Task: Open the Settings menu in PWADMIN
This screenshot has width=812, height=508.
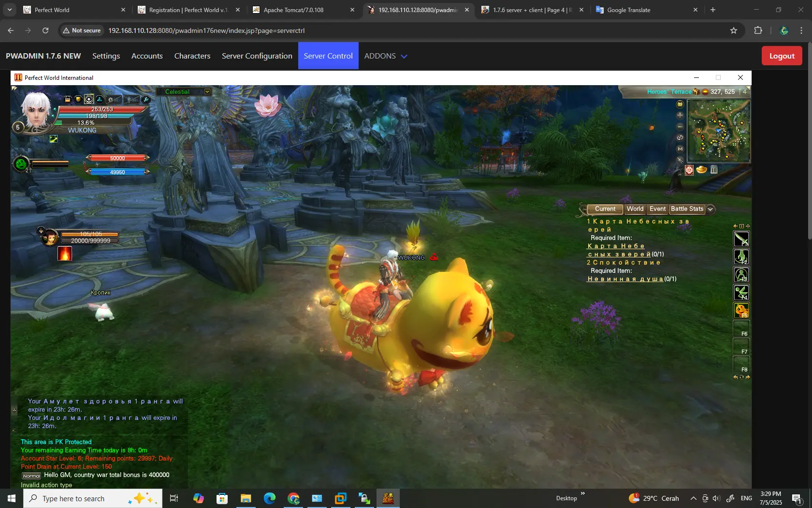Action: coord(106,56)
